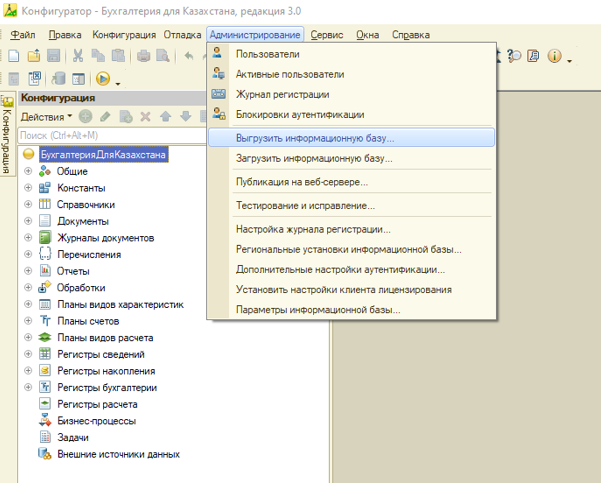
Task: Click the Print toolbar icon
Action: 143,56
